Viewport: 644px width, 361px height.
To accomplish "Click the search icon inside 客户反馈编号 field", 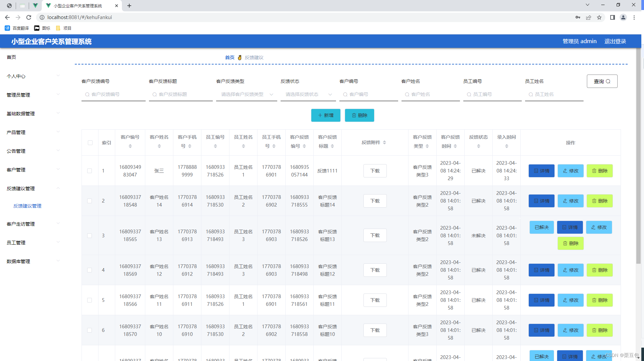I will [x=87, y=94].
